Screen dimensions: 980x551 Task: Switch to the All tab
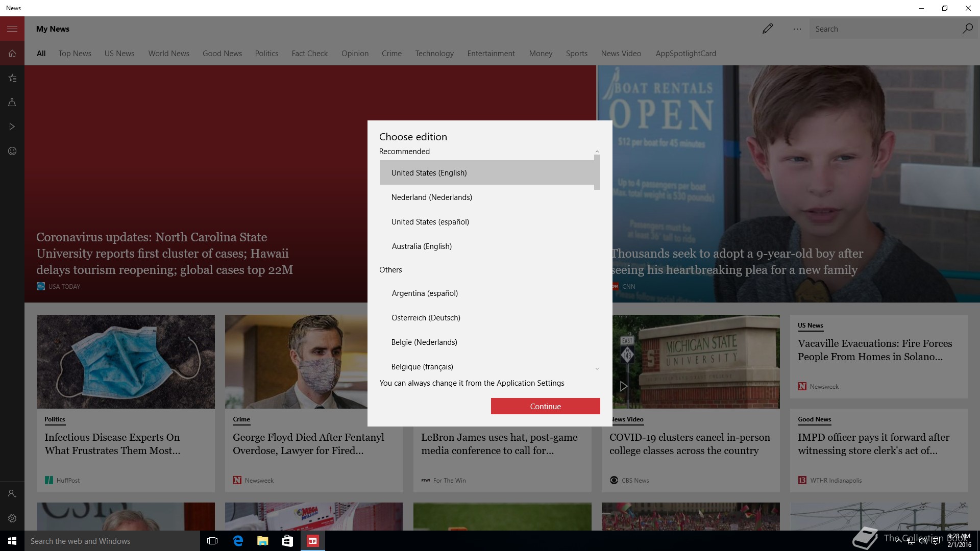click(x=41, y=54)
